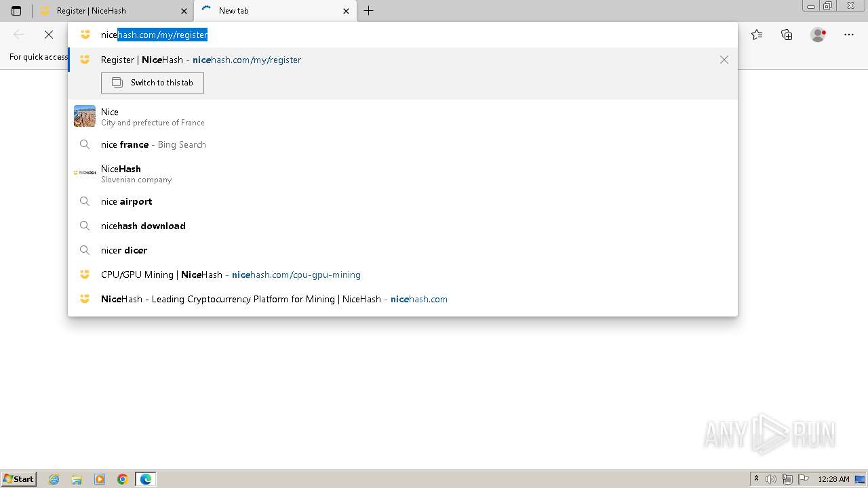Open NiceHash Leading Cryptocurrency Platform suggestion
The height and width of the screenshot is (488, 868).
click(x=403, y=299)
